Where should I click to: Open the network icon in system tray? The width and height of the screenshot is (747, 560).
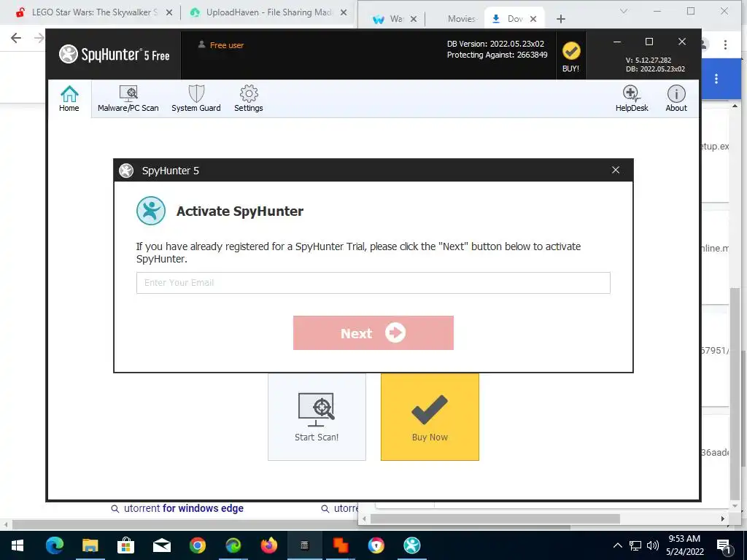point(635,545)
